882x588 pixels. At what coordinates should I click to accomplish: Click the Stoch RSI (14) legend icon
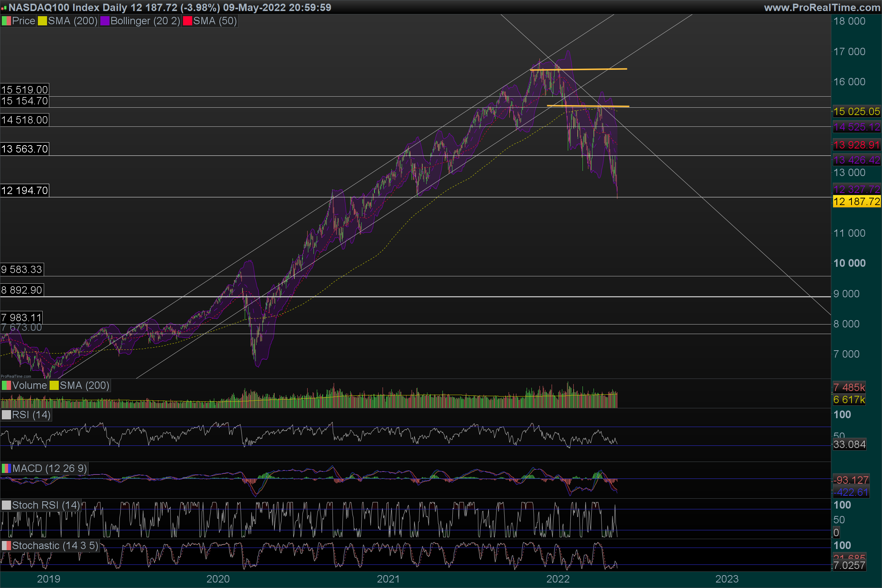click(x=6, y=505)
